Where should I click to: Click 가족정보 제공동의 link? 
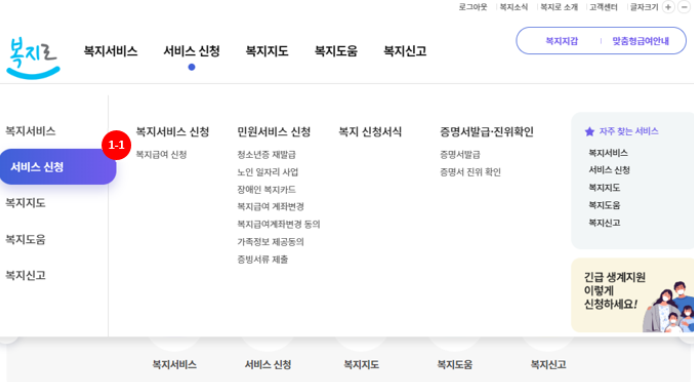pos(270,242)
